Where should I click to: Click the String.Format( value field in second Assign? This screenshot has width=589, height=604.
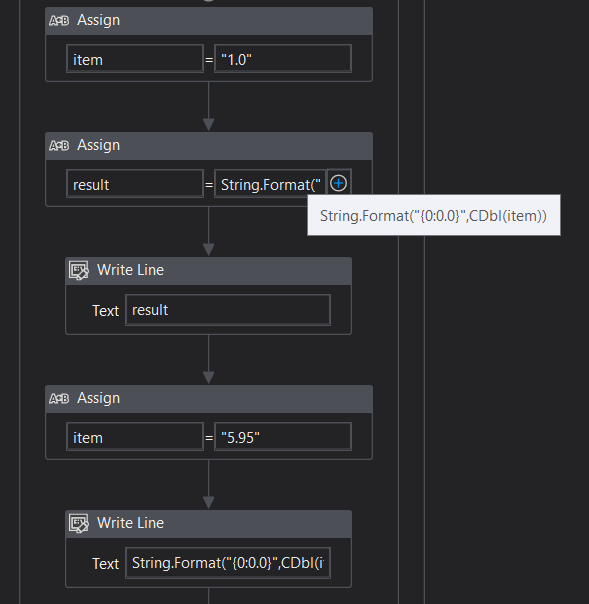(x=270, y=184)
